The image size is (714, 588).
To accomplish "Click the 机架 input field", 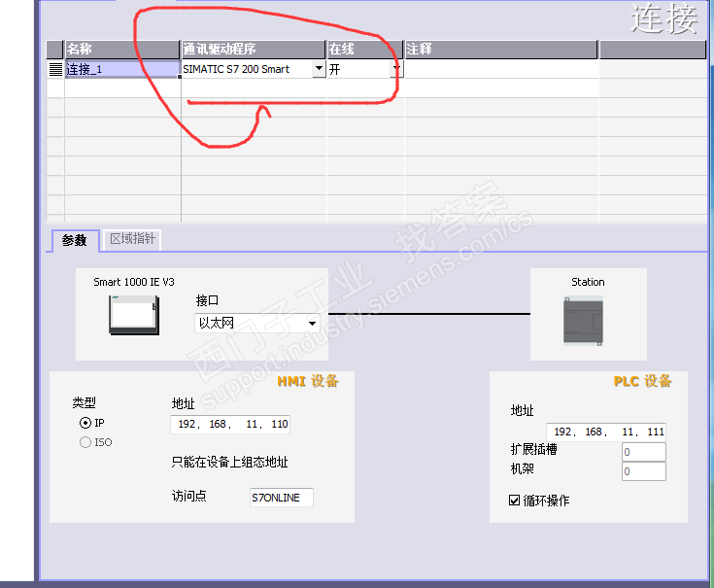I will 644,471.
